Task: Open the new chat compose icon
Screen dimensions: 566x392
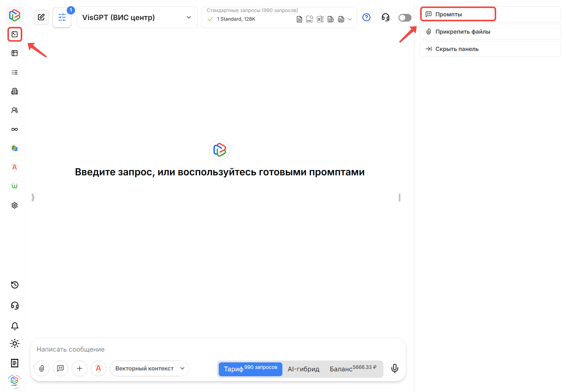Action: (41, 17)
